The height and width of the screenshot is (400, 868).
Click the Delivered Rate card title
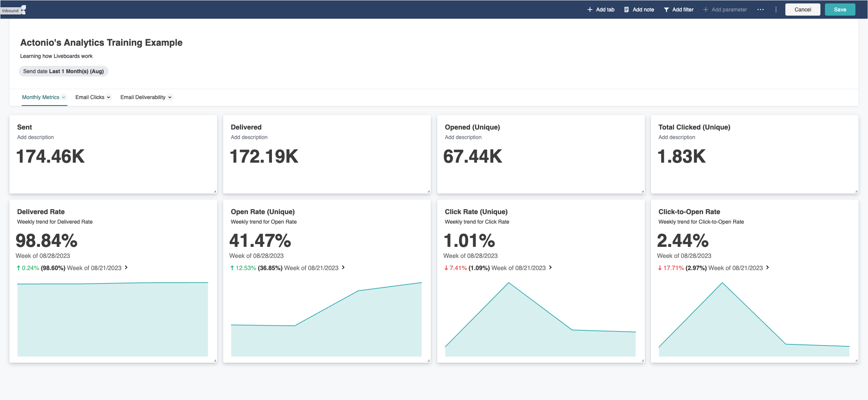(41, 212)
